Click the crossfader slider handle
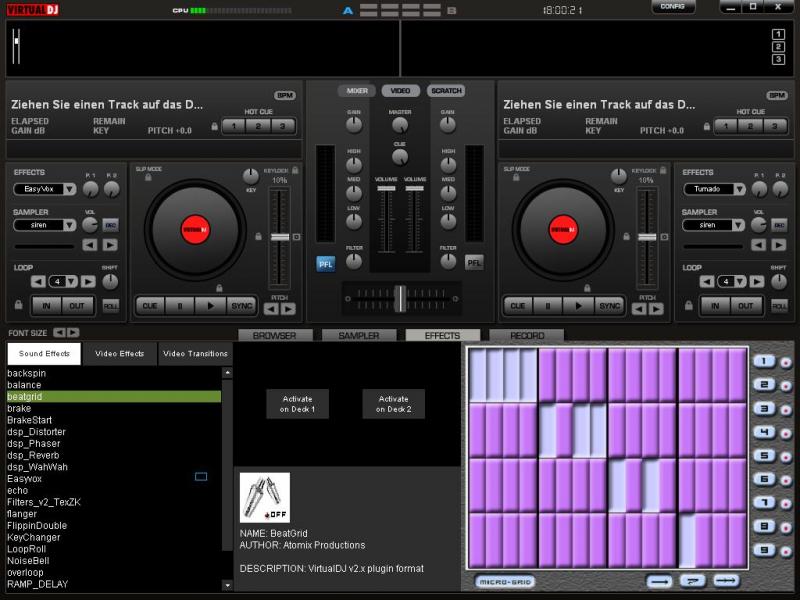This screenshot has width=800, height=600. 400,298
